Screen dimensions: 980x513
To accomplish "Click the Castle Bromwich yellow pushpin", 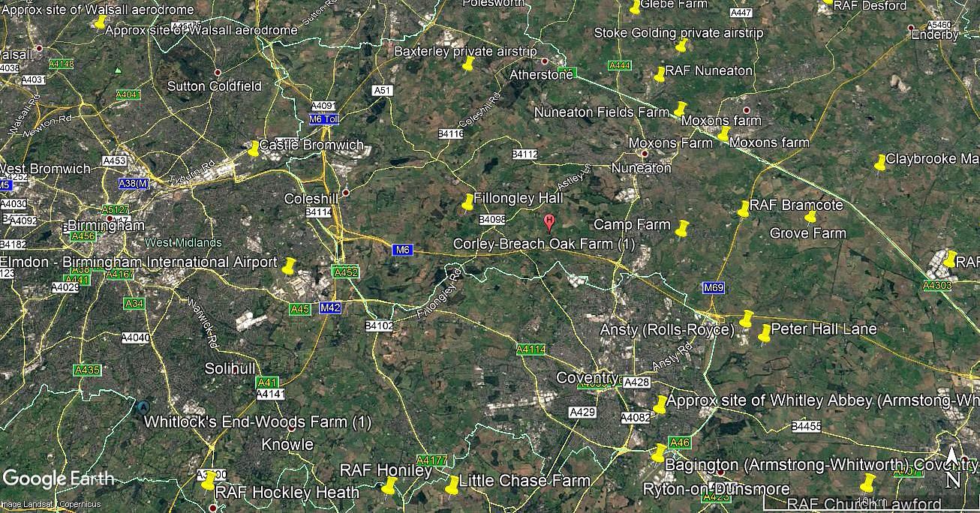I will pyautogui.click(x=254, y=148).
